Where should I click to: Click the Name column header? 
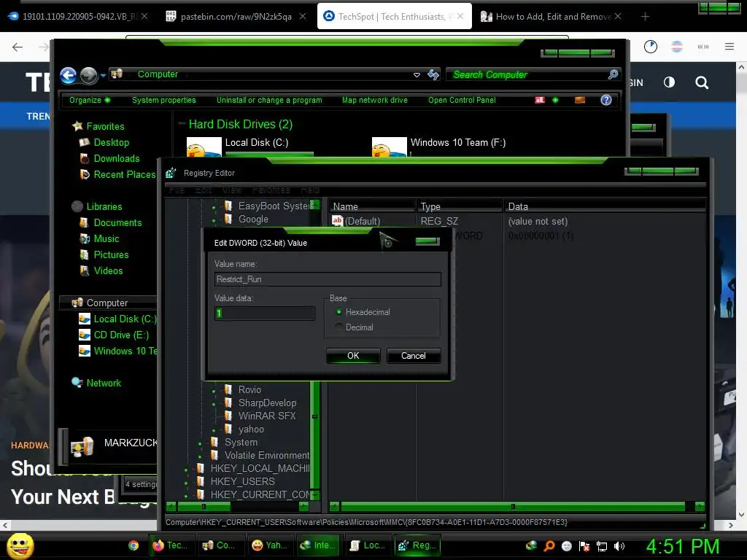pyautogui.click(x=371, y=206)
